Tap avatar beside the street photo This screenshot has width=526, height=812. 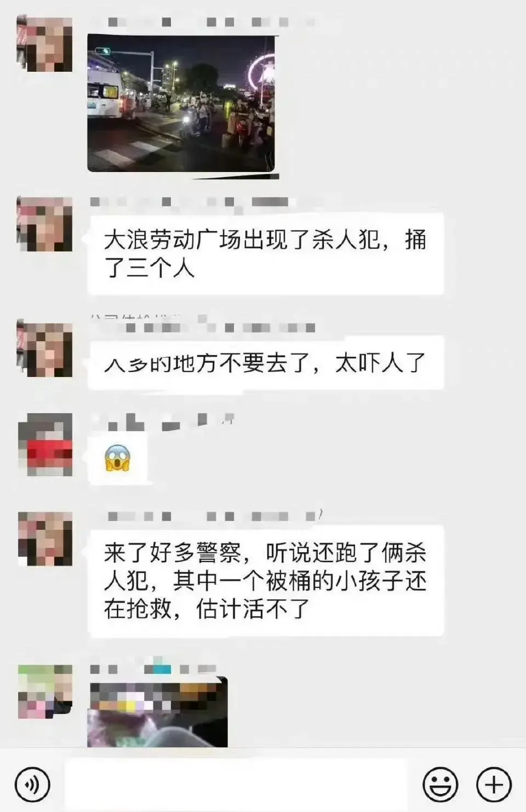point(45,44)
